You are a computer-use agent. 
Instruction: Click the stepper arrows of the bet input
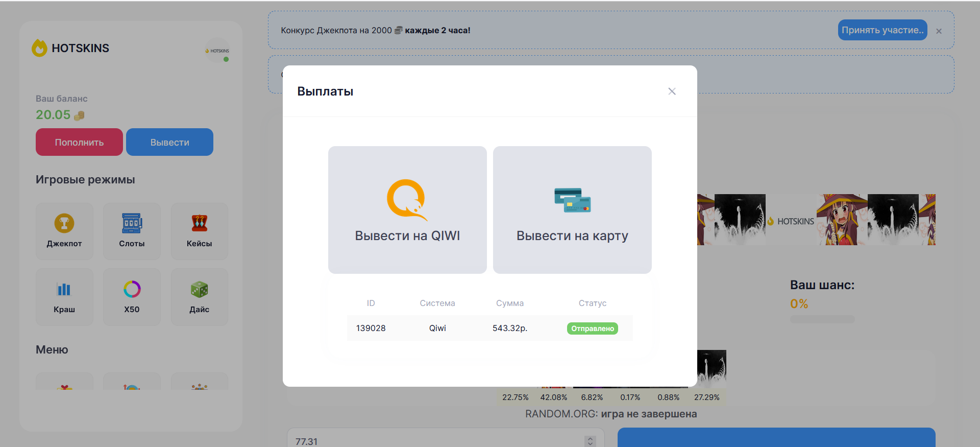591,441
